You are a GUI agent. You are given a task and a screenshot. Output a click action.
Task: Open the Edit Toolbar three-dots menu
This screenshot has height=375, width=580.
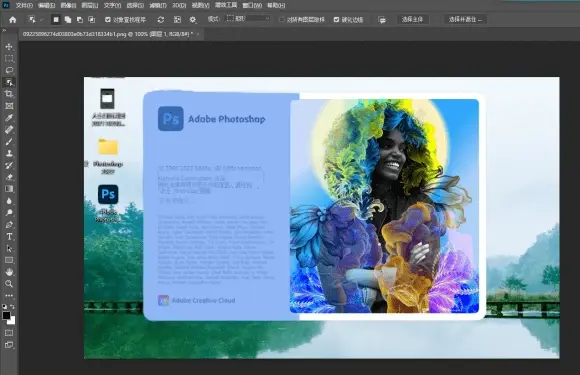point(9,295)
